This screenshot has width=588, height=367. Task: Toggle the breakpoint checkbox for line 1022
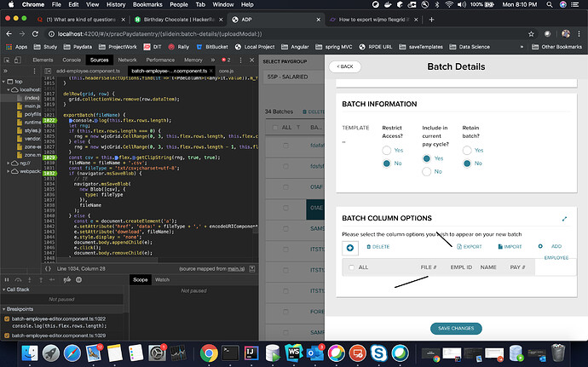coord(7,319)
